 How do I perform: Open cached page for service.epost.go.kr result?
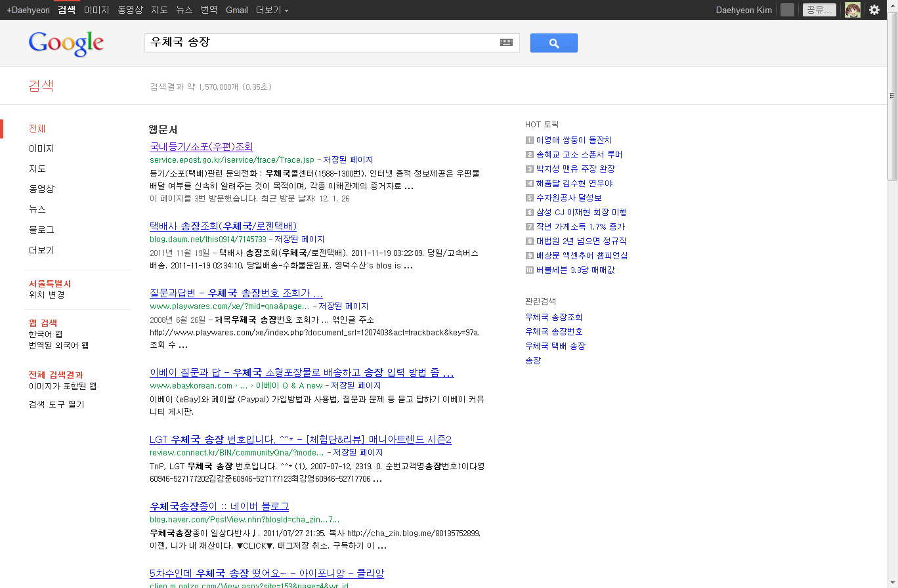pos(348,160)
